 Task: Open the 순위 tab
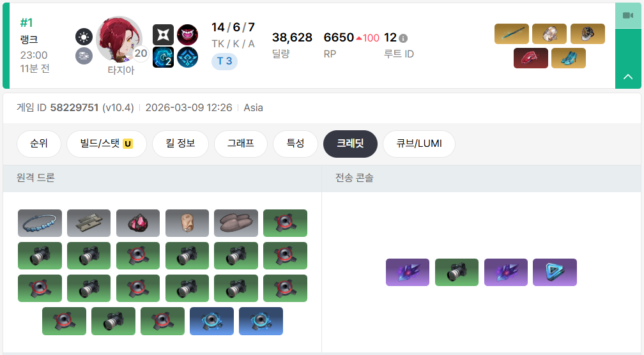point(39,144)
